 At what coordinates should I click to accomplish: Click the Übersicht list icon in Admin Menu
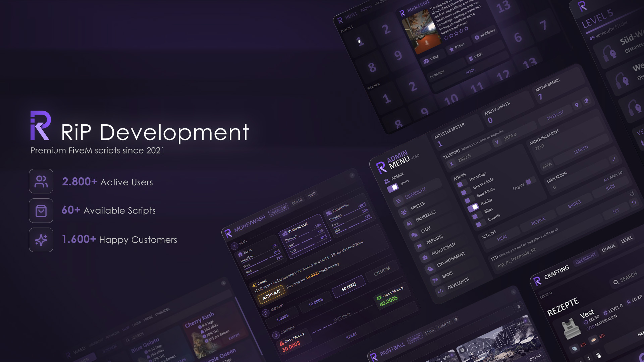coord(398,201)
